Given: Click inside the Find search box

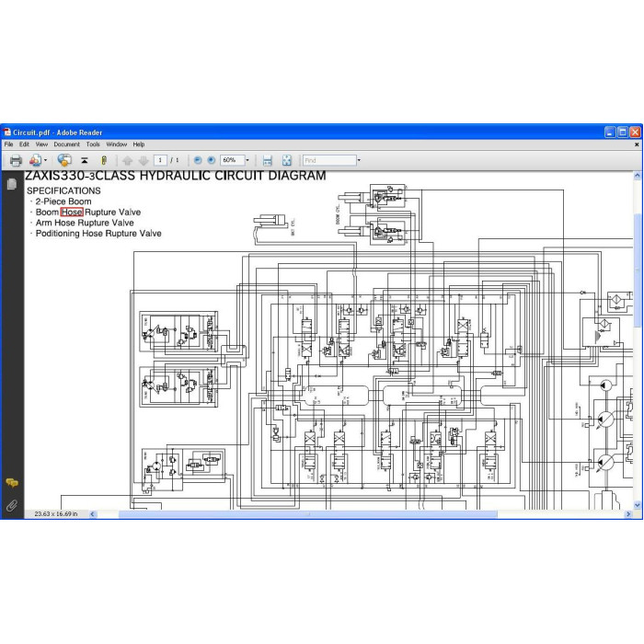Looking at the screenshot, I should click(329, 160).
